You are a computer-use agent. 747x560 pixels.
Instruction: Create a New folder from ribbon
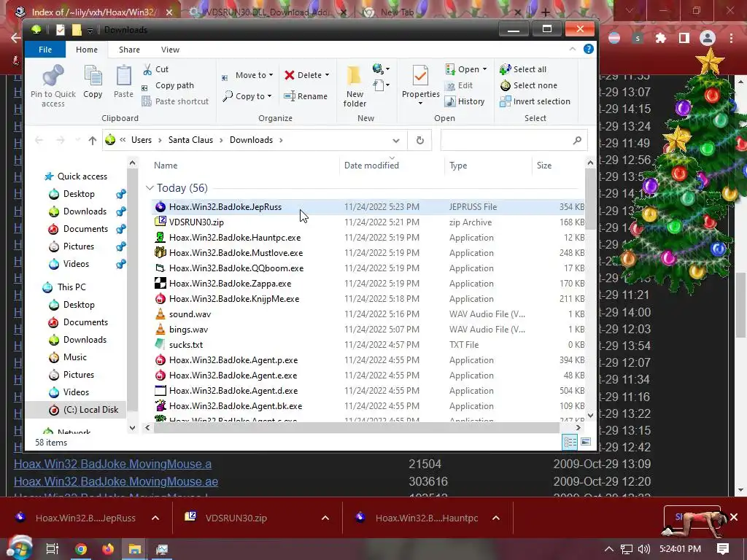[x=355, y=86]
